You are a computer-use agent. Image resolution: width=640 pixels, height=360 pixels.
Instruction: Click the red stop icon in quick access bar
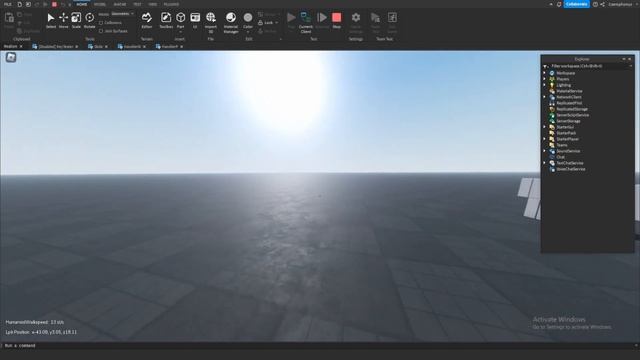(x=54, y=4)
